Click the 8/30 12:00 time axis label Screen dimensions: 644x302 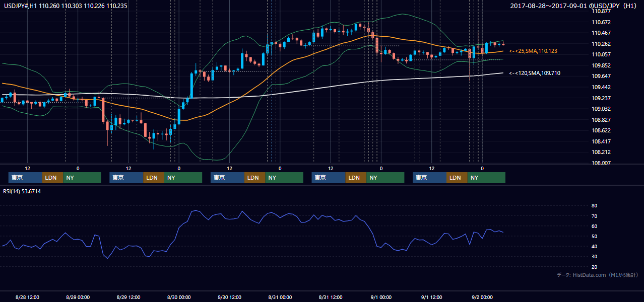coord(229,297)
